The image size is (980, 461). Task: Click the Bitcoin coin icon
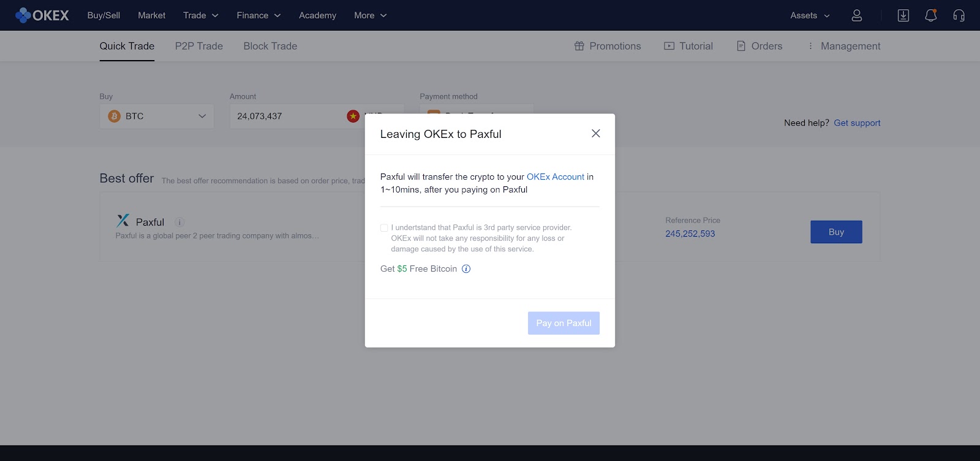click(x=115, y=116)
